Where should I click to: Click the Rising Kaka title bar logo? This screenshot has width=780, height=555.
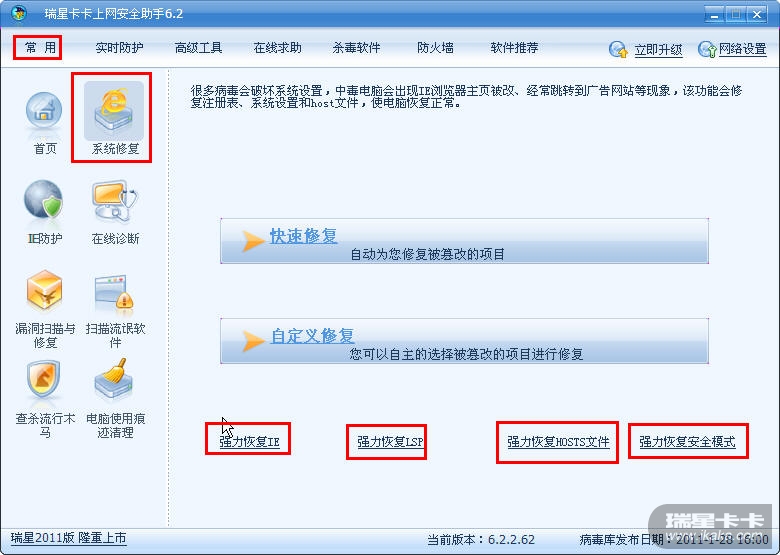[18, 13]
